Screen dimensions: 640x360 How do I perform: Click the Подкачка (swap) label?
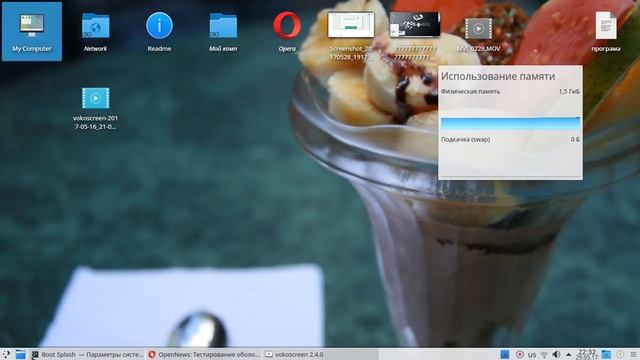pyautogui.click(x=465, y=139)
